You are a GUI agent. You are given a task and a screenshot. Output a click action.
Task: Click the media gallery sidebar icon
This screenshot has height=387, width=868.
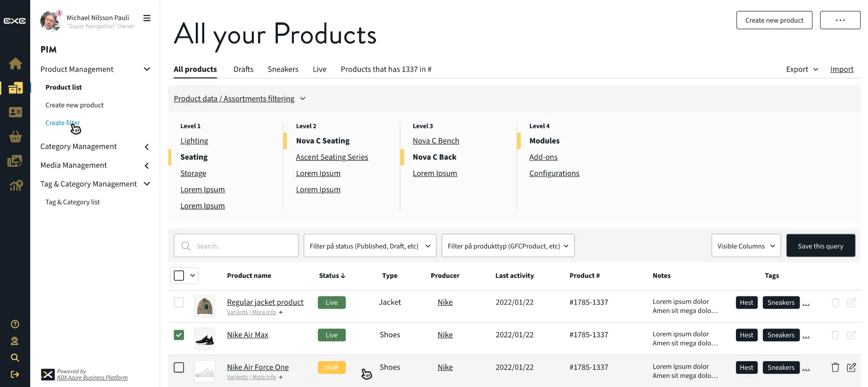15,161
